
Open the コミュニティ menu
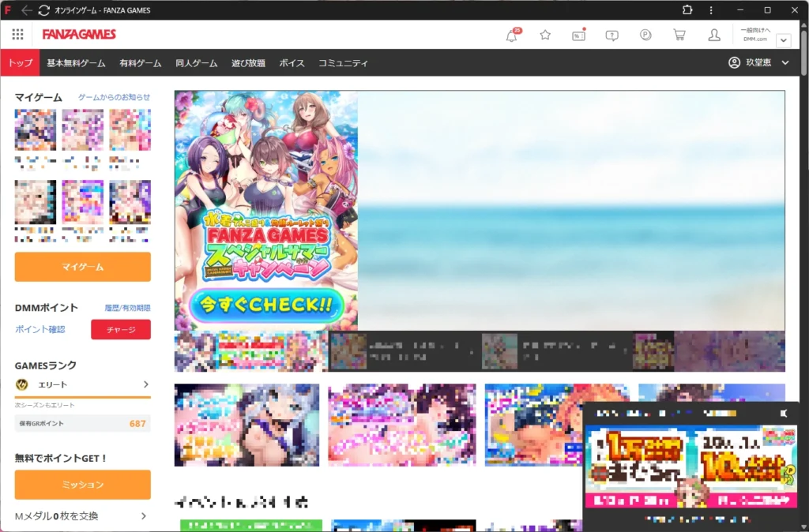[x=343, y=63]
